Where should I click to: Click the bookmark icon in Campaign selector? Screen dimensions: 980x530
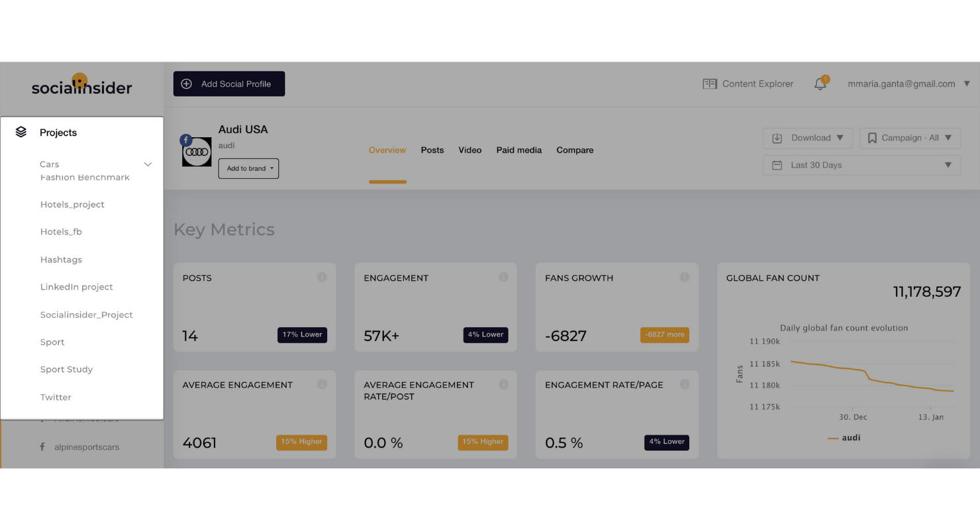click(872, 138)
